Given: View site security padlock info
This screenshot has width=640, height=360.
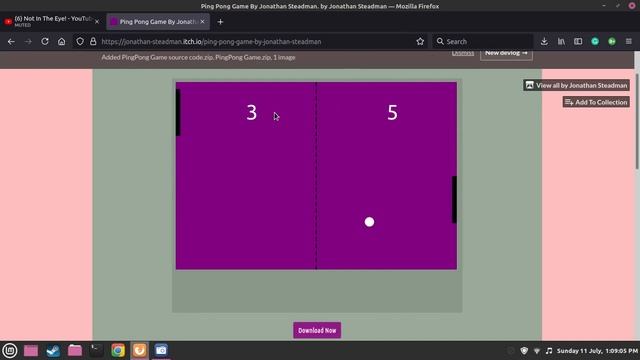Looking at the screenshot, I should pos(93,42).
